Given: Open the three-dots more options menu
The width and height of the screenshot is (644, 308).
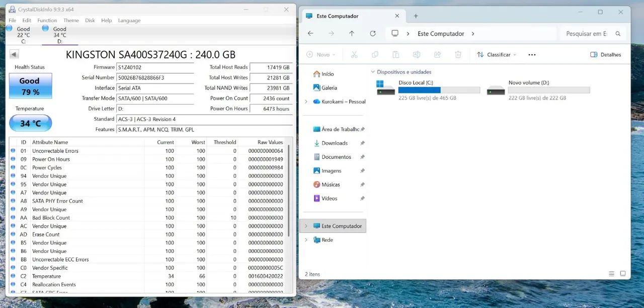Looking at the screenshot, I should click(532, 54).
